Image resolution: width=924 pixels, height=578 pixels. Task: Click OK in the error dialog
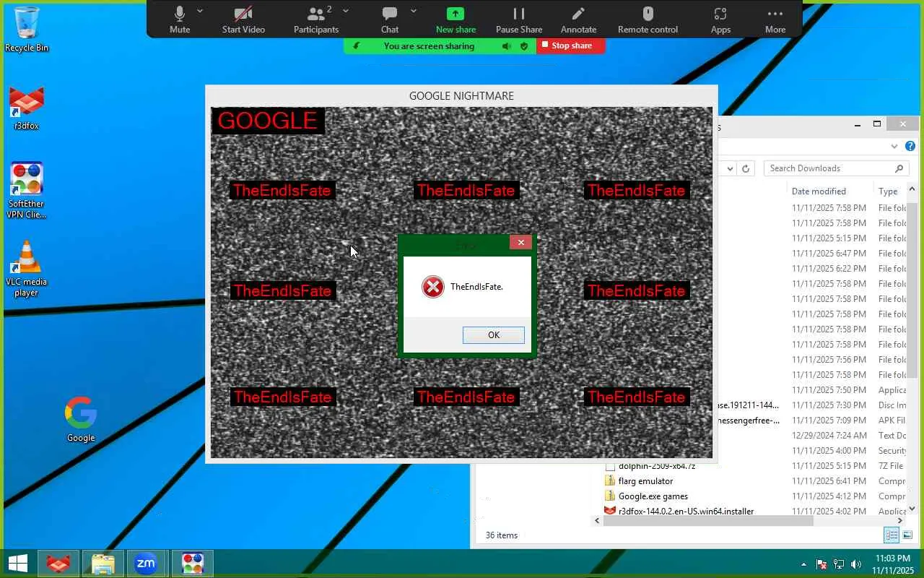pyautogui.click(x=494, y=335)
